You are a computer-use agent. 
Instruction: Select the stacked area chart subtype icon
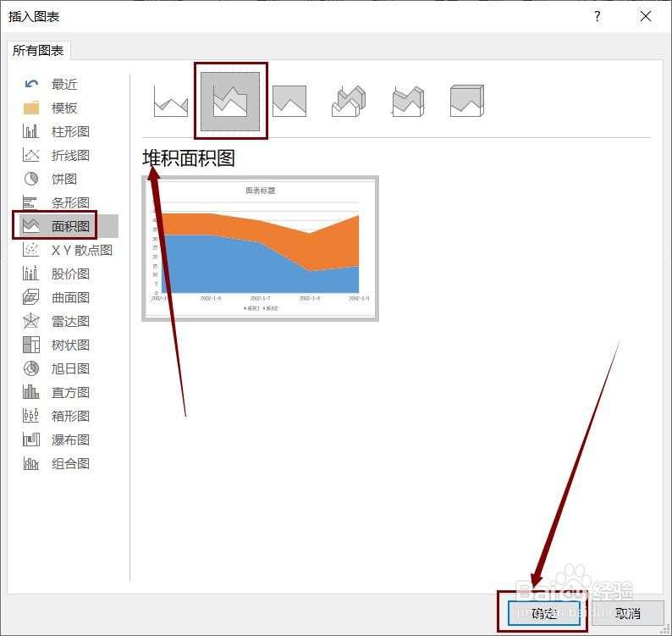(230, 102)
